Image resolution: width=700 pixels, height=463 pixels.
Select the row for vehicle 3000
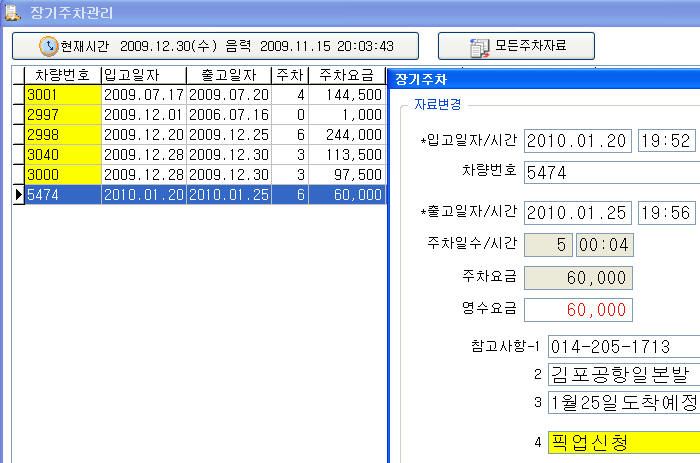(x=200, y=175)
